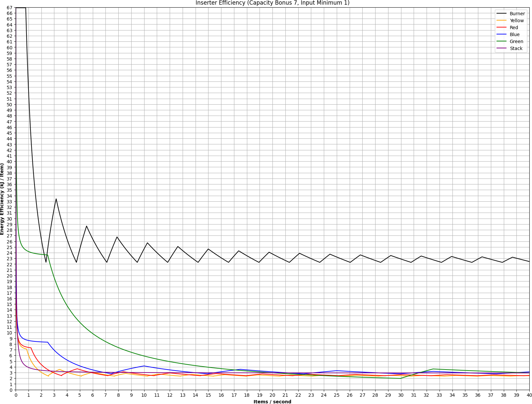Click x-axis tick label 40
532x404 pixels.
tap(529, 395)
